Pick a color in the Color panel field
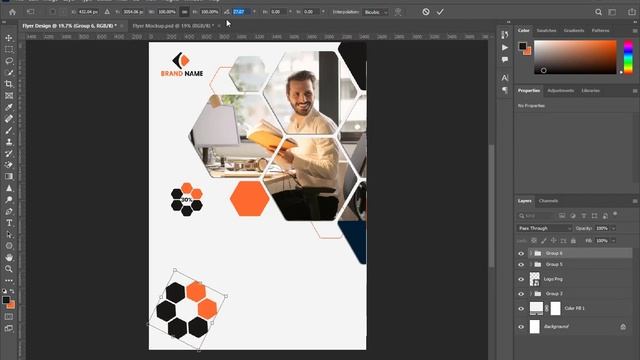This screenshot has width=640, height=360. [x=575, y=57]
